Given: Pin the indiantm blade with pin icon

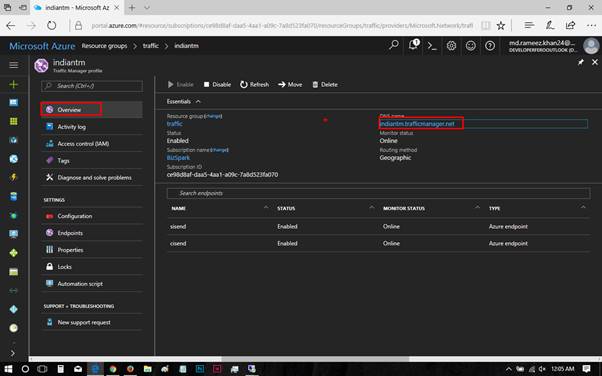Looking at the screenshot, I should (x=581, y=62).
